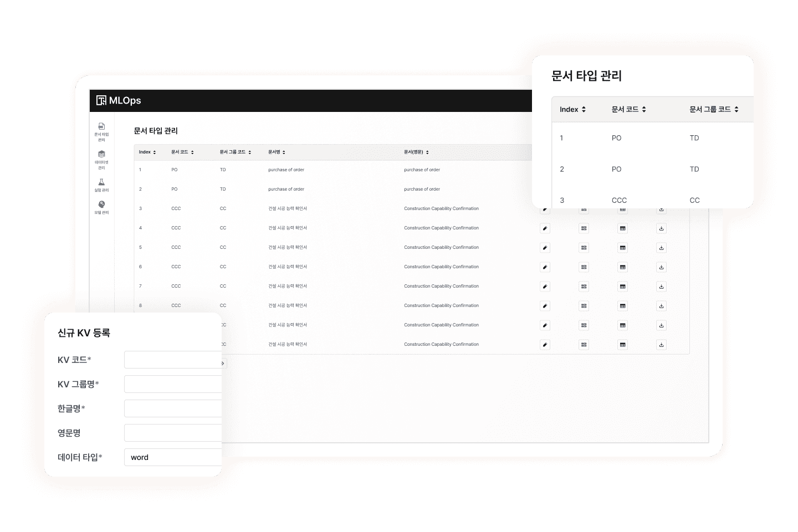
Task: Open the table icon in row 8
Action: tap(622, 306)
